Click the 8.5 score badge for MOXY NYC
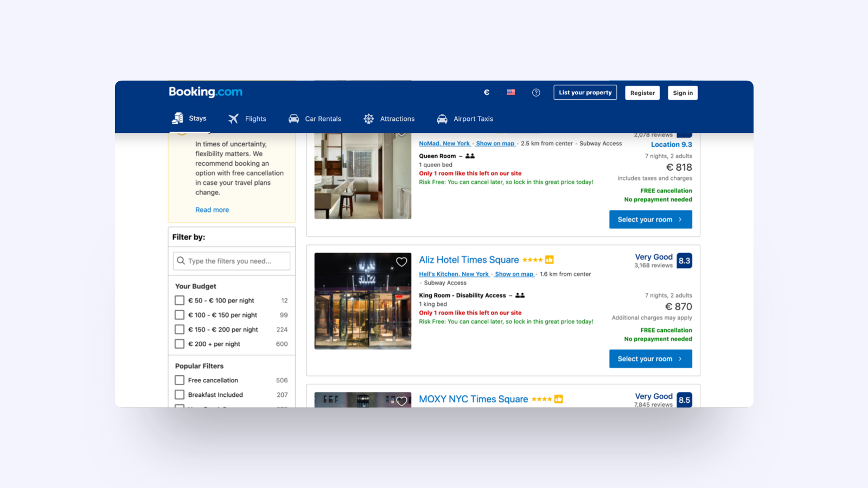This screenshot has width=868, height=488. click(x=685, y=400)
